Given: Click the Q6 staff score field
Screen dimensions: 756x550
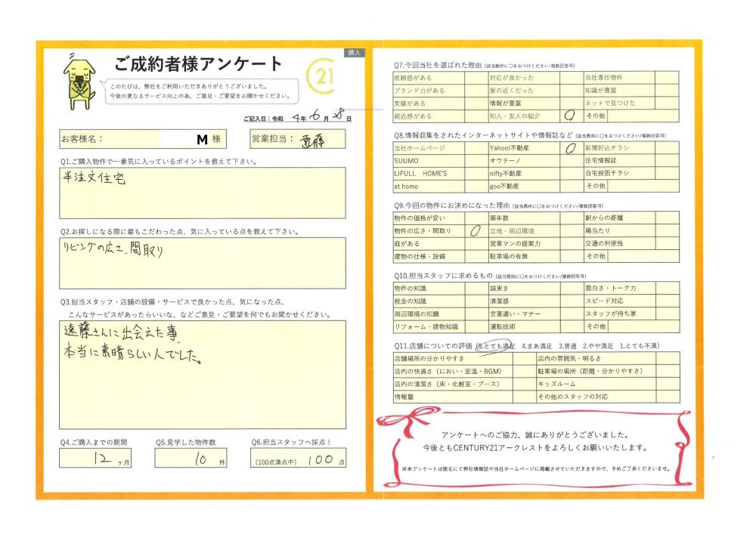Looking at the screenshot, I should click(299, 459).
